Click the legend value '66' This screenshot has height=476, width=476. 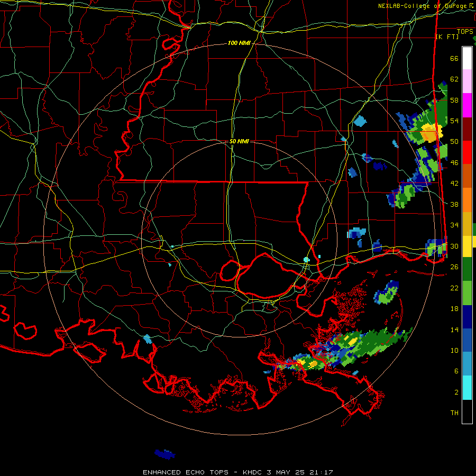click(x=454, y=58)
